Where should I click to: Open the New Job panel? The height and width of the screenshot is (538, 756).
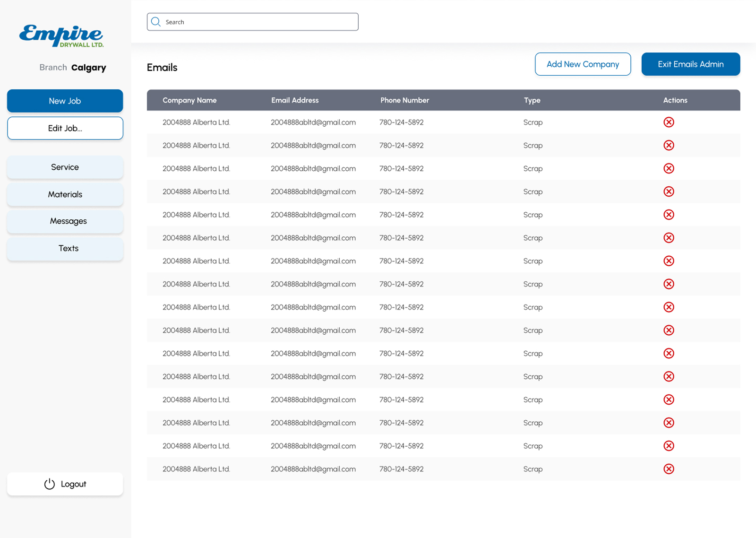(x=65, y=101)
